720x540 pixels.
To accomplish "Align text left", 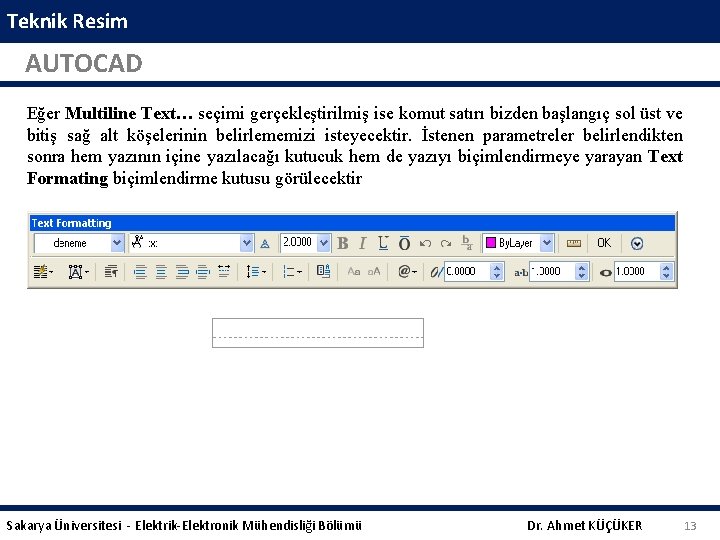I will click(140, 272).
